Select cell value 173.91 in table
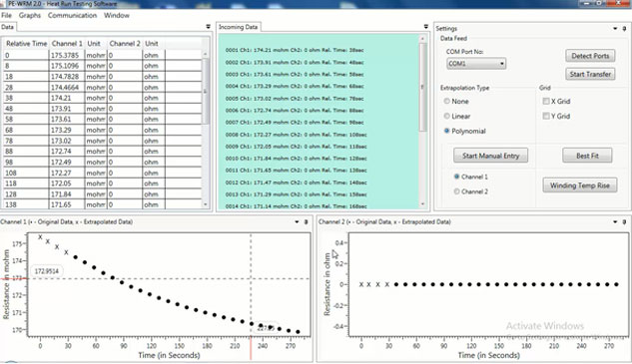Screen dimensions: 632x364 pyautogui.click(x=67, y=109)
